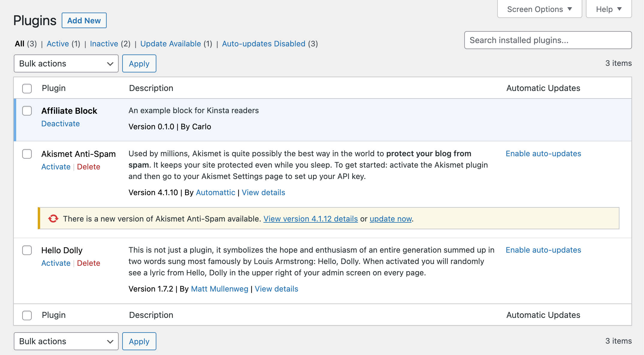The image size is (644, 355).
Task: Click update now for Akismet
Action: tap(391, 219)
